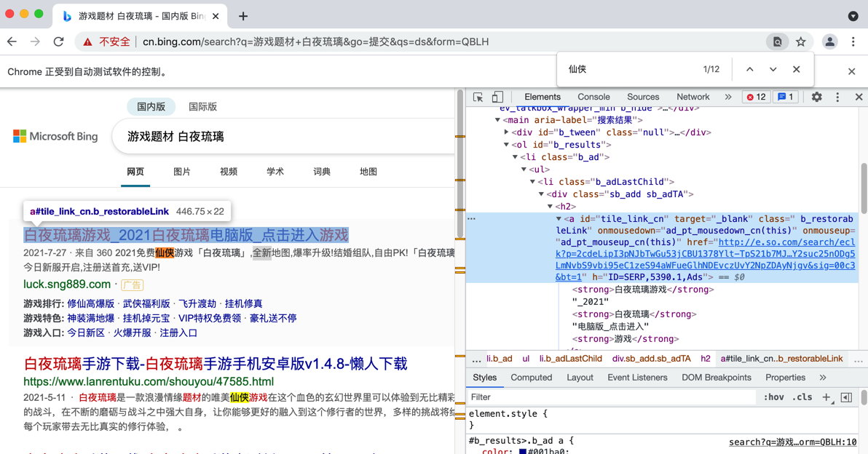Switch to the Console tab
The height and width of the screenshot is (454, 868).
tap(593, 97)
